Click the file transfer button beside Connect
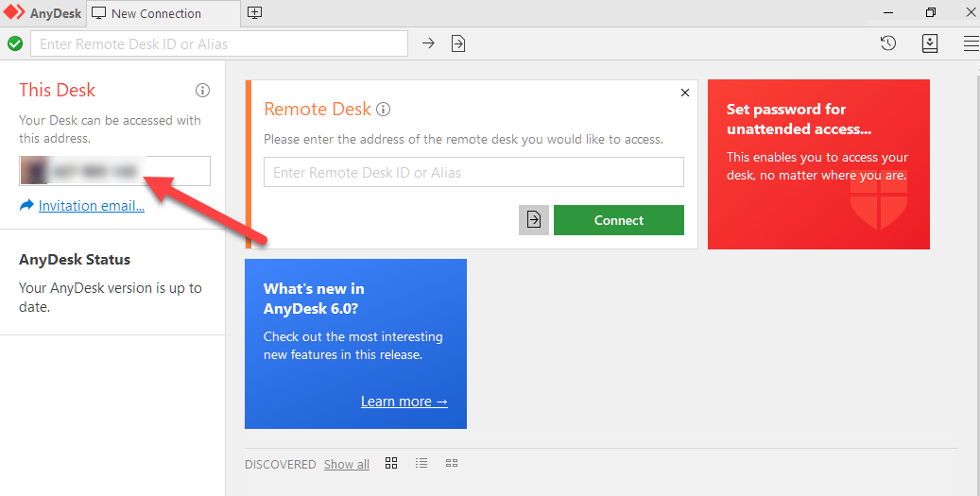This screenshot has height=496, width=980. pos(534,220)
